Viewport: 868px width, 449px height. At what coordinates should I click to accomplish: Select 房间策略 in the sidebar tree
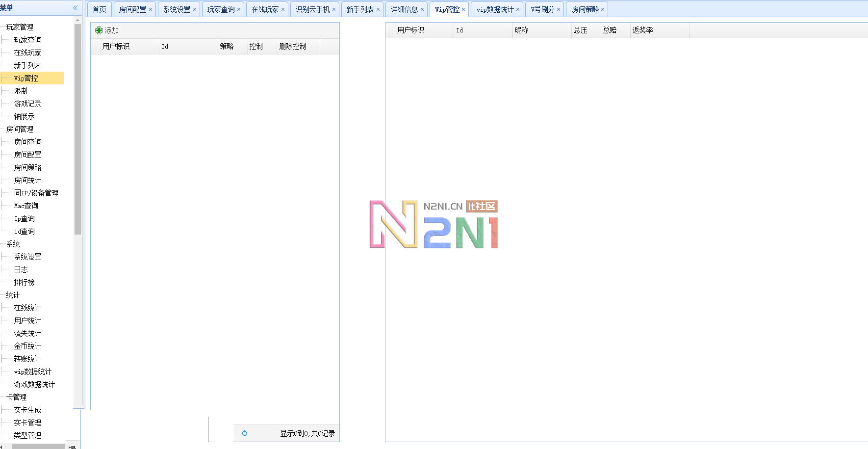point(27,167)
